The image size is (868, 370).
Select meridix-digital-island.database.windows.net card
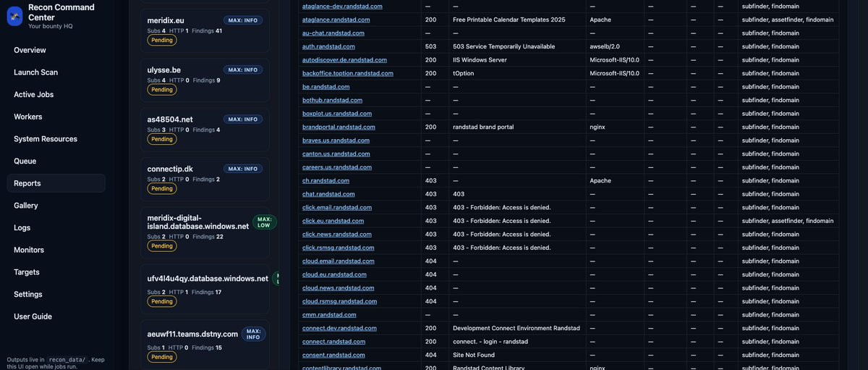point(205,232)
